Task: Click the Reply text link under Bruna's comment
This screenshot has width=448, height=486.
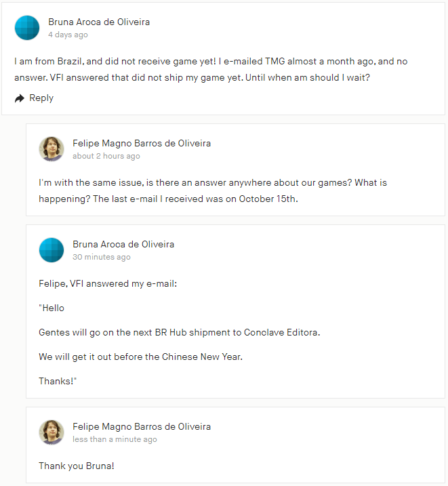Action: [41, 98]
